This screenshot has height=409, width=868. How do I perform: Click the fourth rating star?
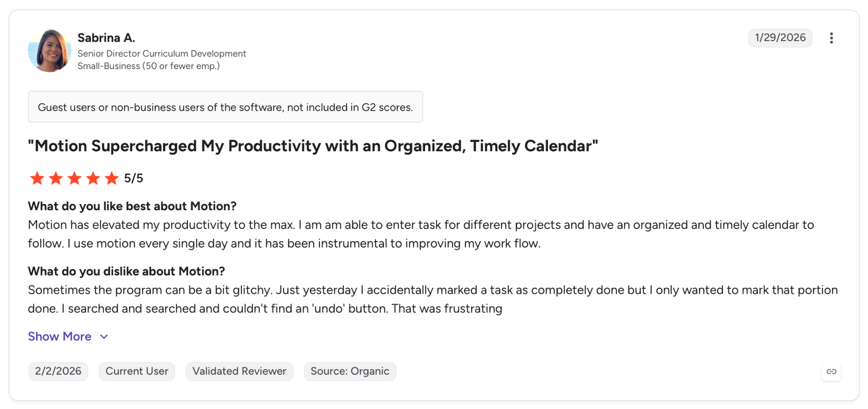[x=93, y=178]
